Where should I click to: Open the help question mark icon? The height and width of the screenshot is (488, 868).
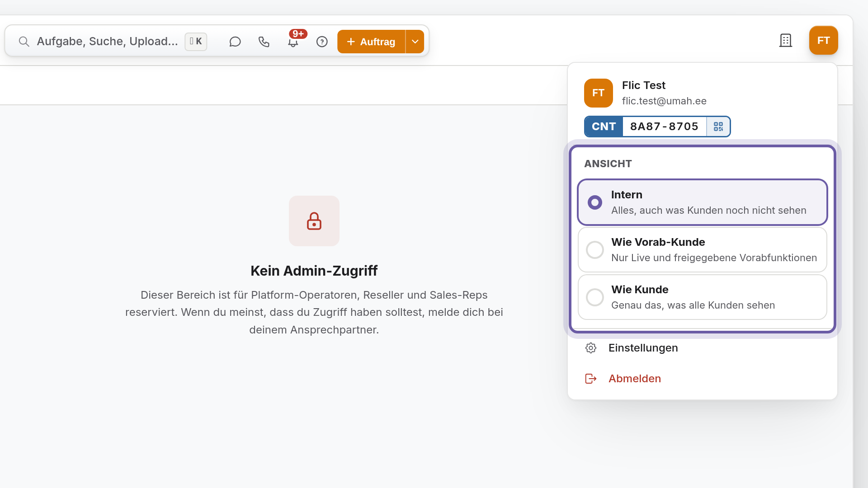tap(322, 42)
